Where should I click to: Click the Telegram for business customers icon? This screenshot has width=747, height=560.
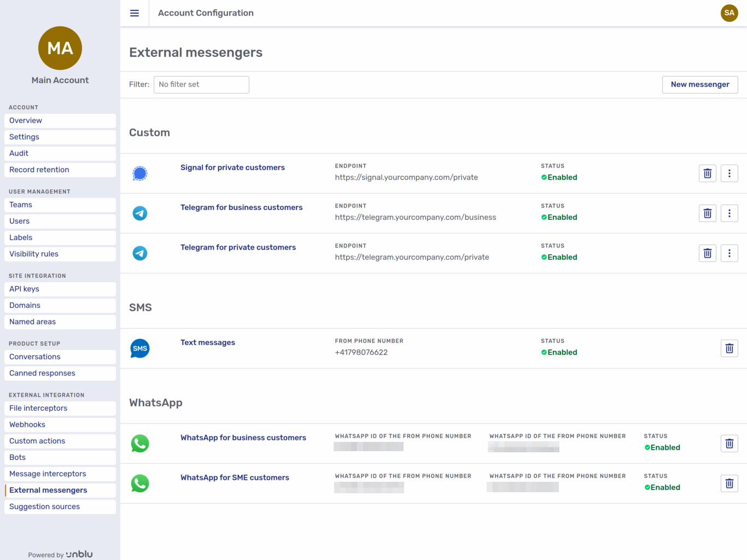click(x=140, y=213)
